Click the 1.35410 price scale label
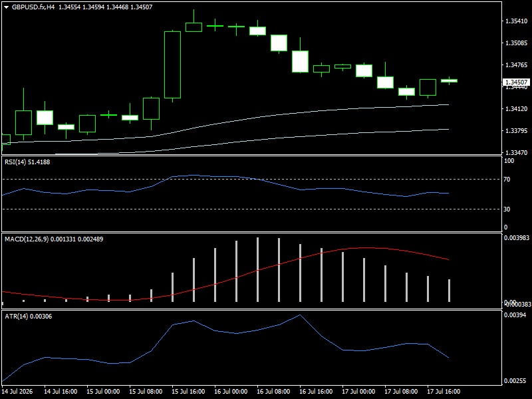The image size is (532, 399). point(517,21)
